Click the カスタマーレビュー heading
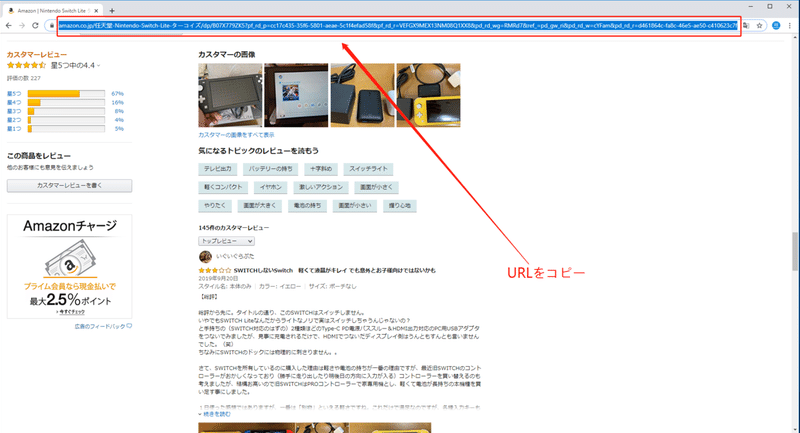 point(37,55)
